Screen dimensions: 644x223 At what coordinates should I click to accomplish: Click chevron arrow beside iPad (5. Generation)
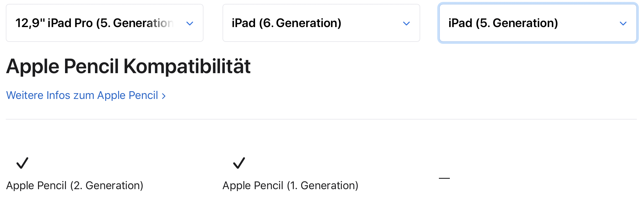(623, 24)
